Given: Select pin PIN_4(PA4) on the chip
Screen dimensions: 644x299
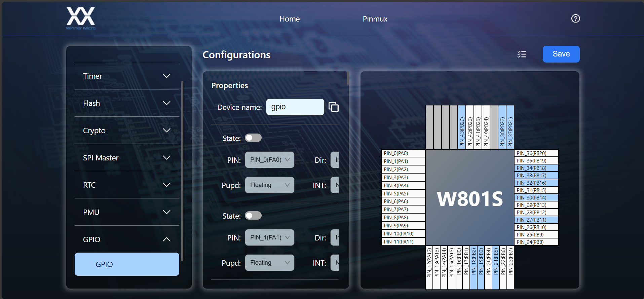Looking at the screenshot, I should click(x=403, y=186).
